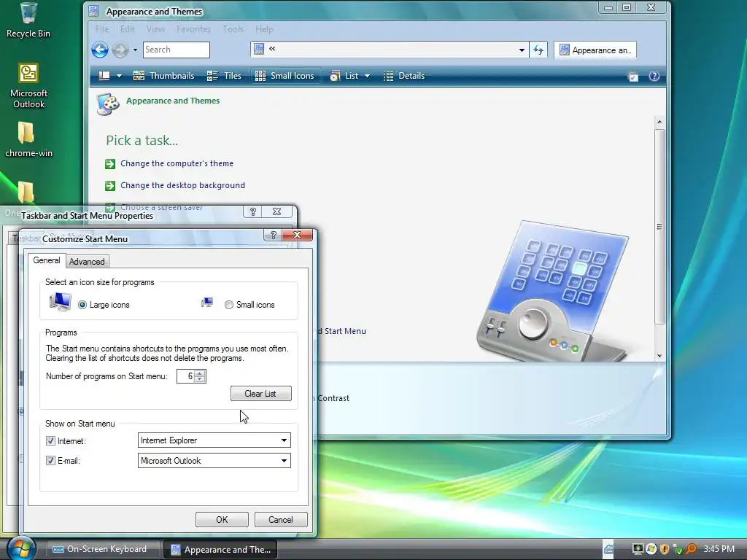Go back with the blue Back arrow
This screenshot has width=747, height=560.
pyautogui.click(x=100, y=50)
